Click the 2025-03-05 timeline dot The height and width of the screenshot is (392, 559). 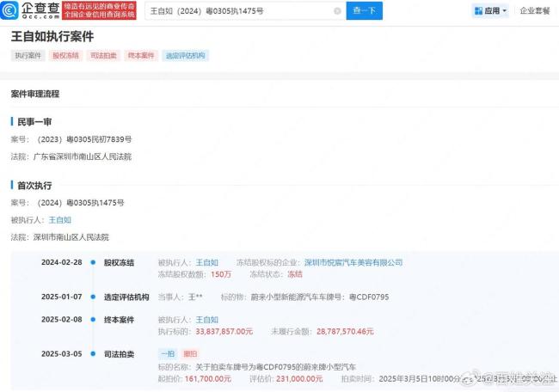(x=93, y=354)
